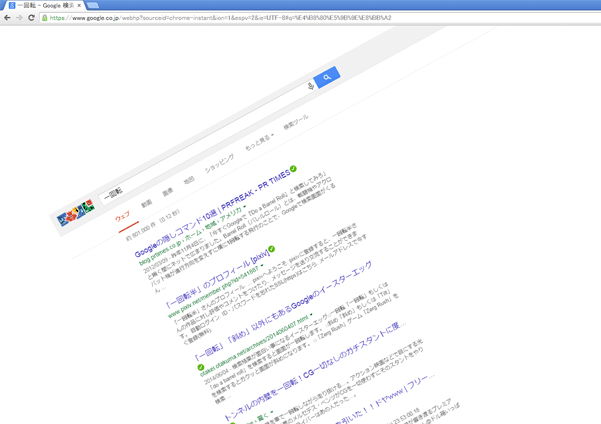Select the 一回転 - Google browser tab
This screenshot has width=601, height=424.
coord(45,5)
